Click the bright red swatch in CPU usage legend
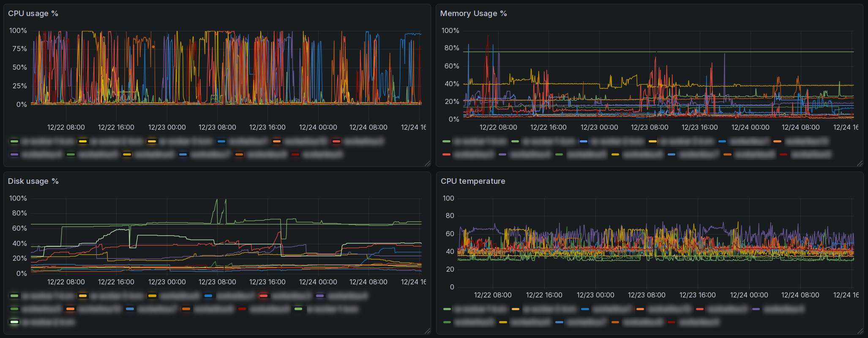This screenshot has width=868, height=338. pyautogui.click(x=336, y=141)
